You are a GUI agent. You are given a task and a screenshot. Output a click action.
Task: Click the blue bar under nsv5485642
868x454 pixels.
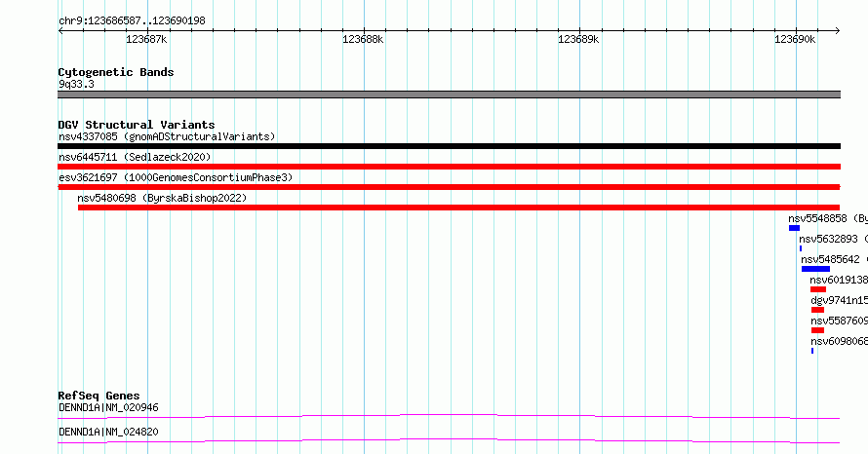(816, 269)
